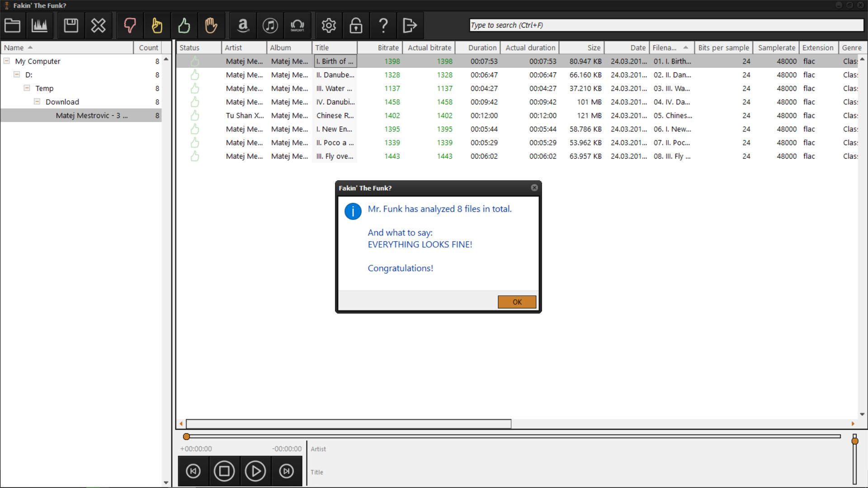This screenshot has height=488, width=868.
Task: Click the Type to search field
Action: pyautogui.click(x=666, y=25)
